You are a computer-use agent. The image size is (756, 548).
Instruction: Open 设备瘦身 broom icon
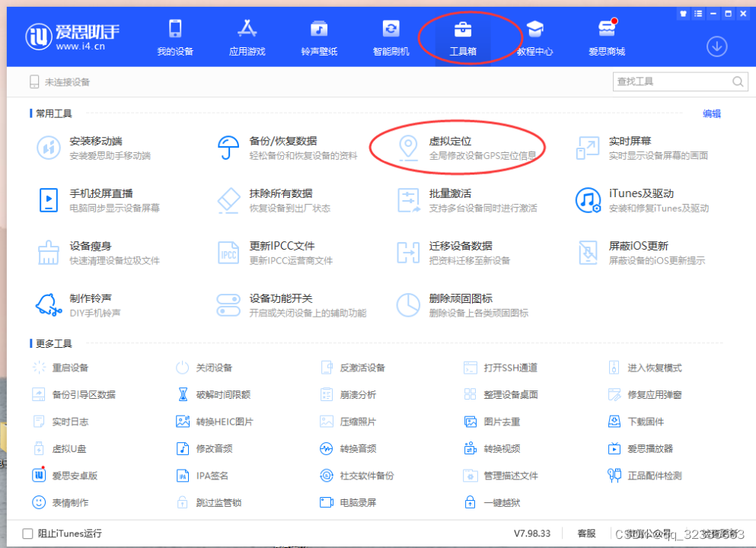click(49, 253)
